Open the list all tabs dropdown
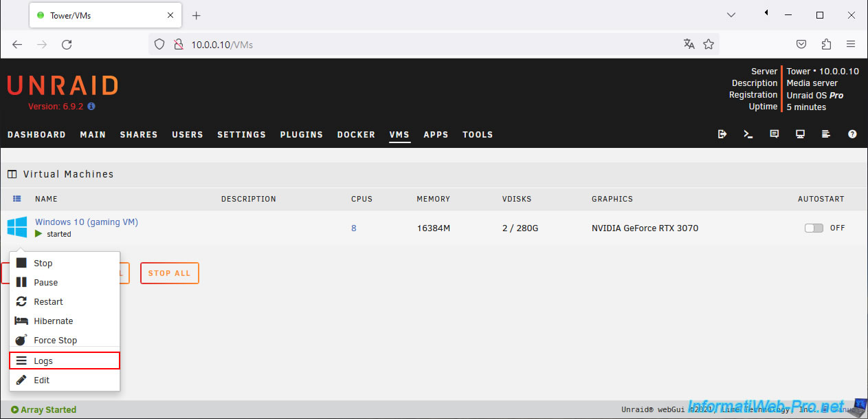868x419 pixels. point(731,14)
